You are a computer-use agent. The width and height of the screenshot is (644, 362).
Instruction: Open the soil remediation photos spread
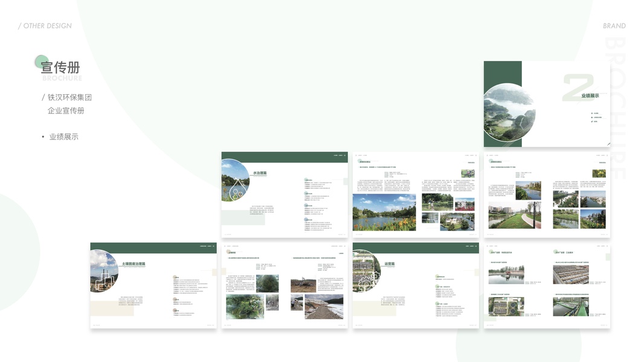pyautogui.click(x=285, y=285)
